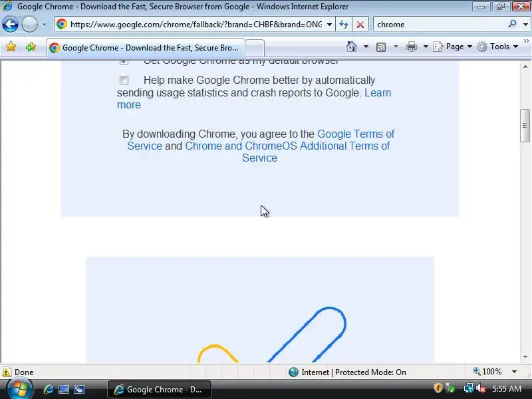
Task: Click the scrollbar down arrow
Action: pos(525,356)
